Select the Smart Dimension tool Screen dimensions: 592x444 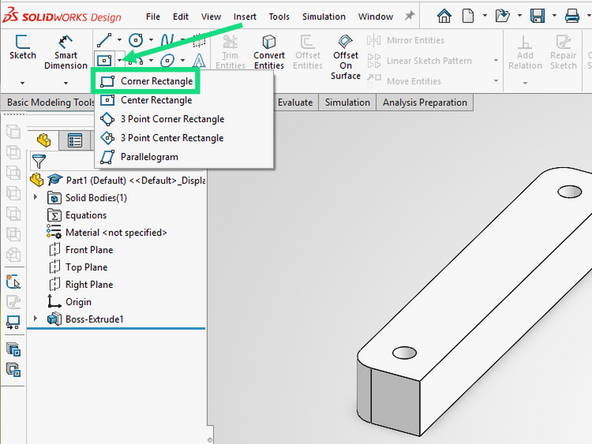click(66, 52)
